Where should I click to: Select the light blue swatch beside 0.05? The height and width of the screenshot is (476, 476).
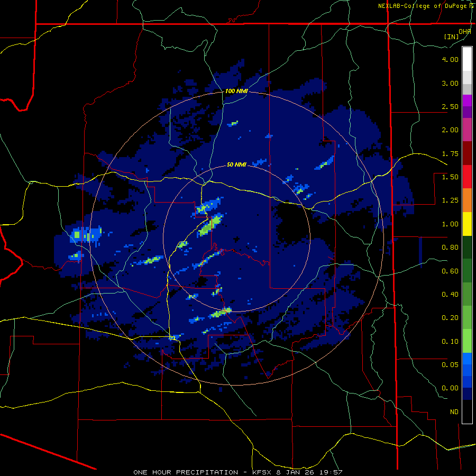tap(467, 359)
